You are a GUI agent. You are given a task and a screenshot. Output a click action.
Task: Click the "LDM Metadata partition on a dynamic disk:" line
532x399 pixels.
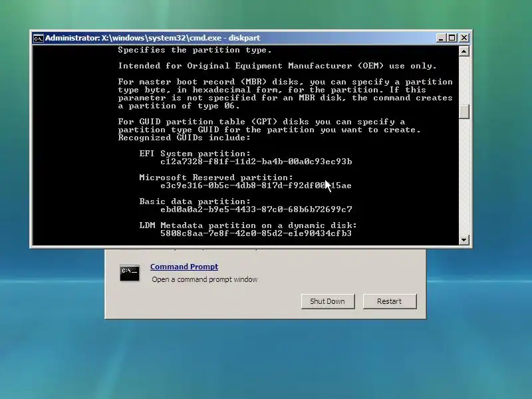[x=248, y=225]
